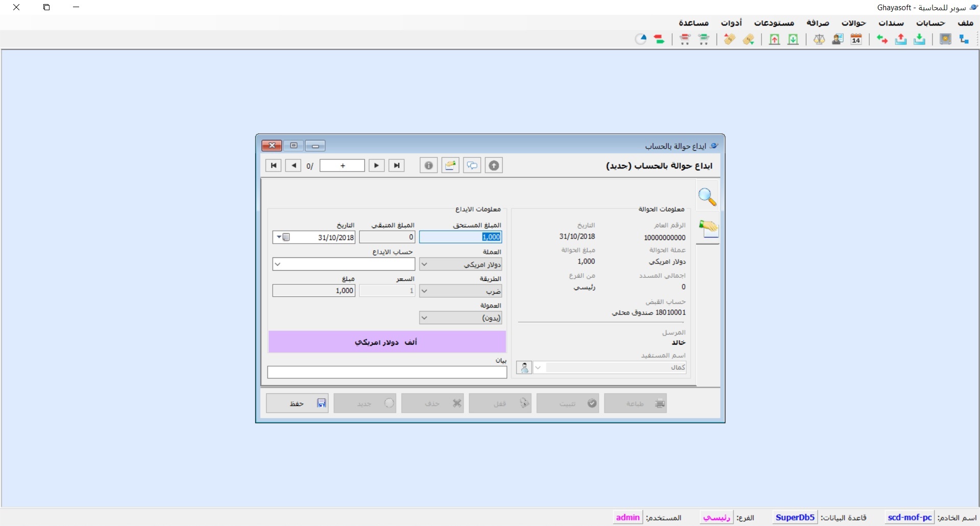
Task: Click the green door with green down arrow
Action: [x=793, y=39]
